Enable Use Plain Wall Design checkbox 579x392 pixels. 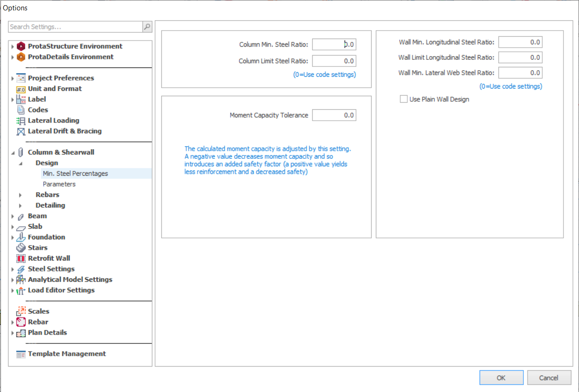click(x=404, y=99)
